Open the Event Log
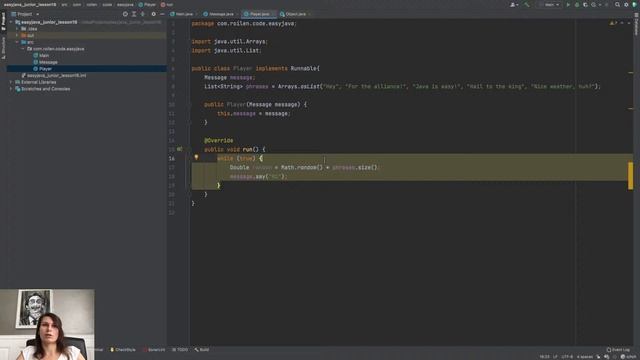The width and height of the screenshot is (640, 360). point(618,349)
